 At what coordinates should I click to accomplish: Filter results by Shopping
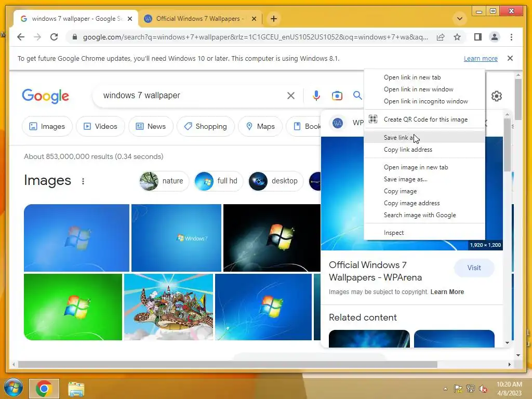[x=205, y=126]
